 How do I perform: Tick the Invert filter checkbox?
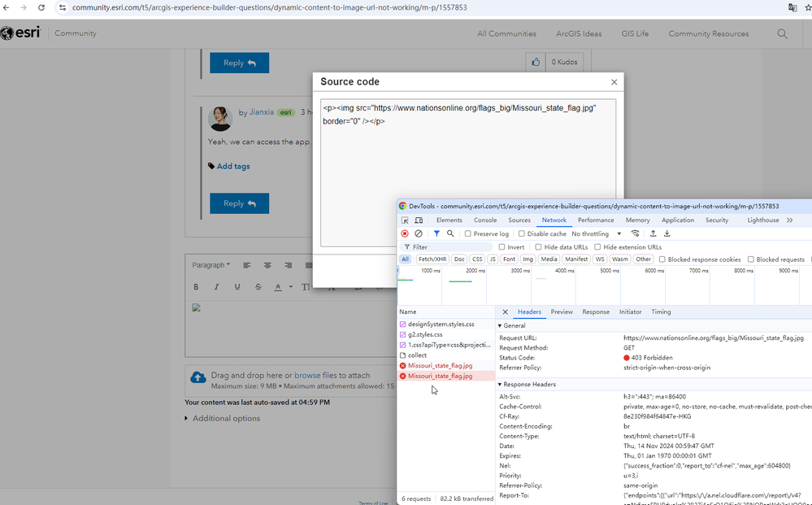tap(502, 247)
